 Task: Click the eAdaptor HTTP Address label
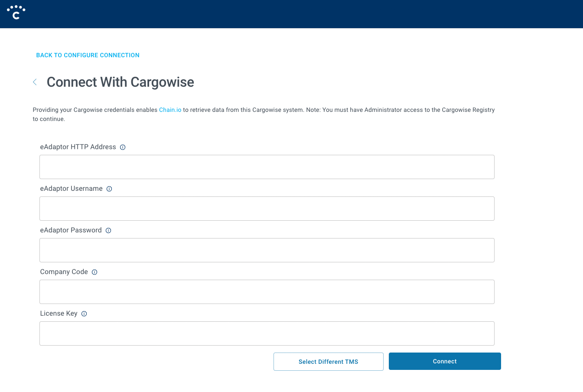(x=78, y=147)
